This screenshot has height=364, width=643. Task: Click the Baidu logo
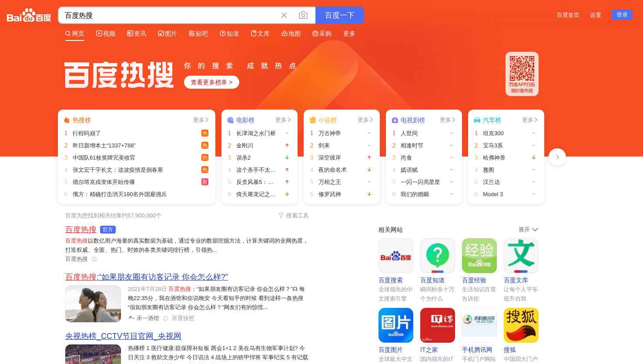pyautogui.click(x=29, y=15)
